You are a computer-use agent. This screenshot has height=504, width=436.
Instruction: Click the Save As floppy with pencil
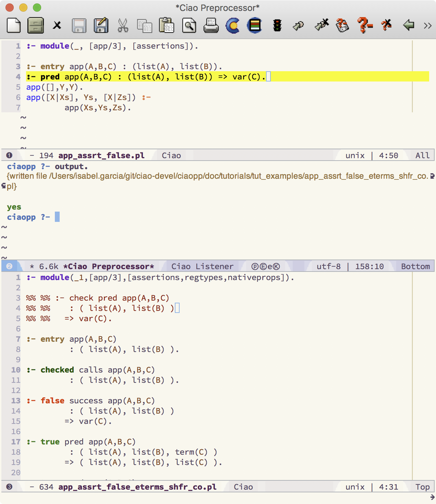(x=101, y=26)
